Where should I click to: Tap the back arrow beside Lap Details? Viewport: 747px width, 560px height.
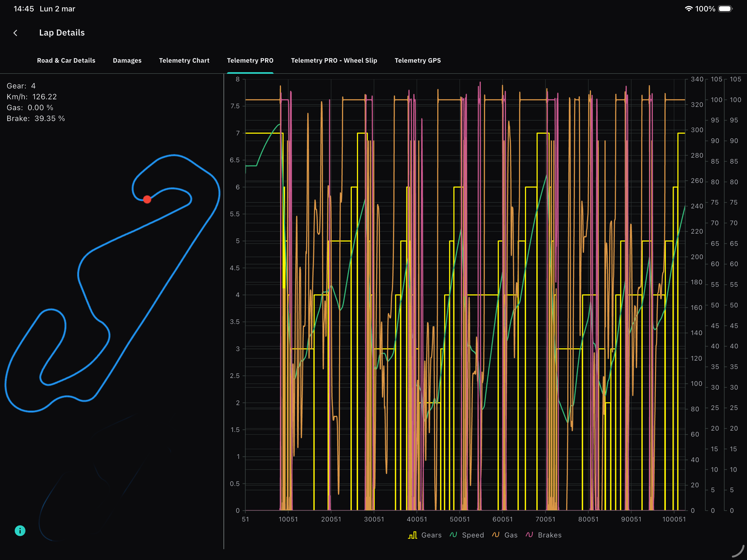(15, 33)
